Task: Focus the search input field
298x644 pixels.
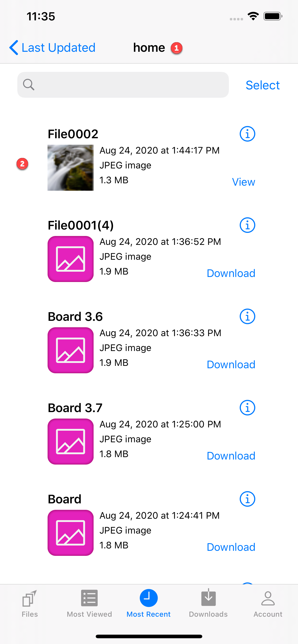Action: [x=130, y=85]
